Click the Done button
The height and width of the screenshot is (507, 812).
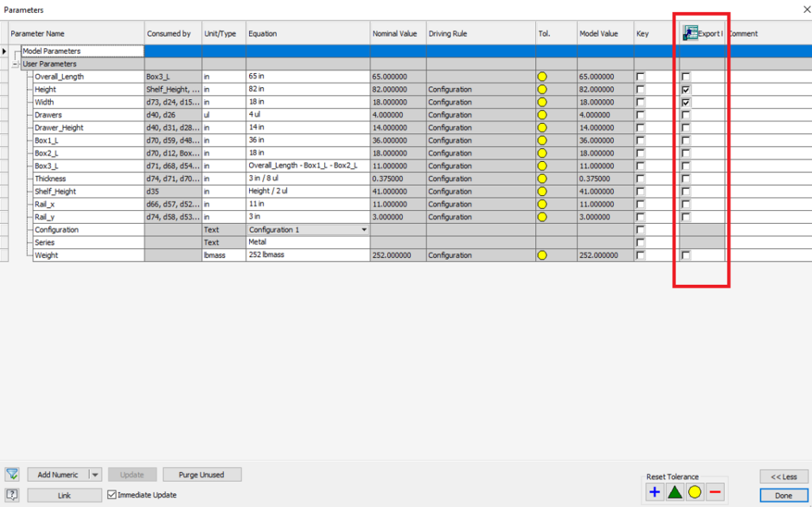tap(782, 494)
